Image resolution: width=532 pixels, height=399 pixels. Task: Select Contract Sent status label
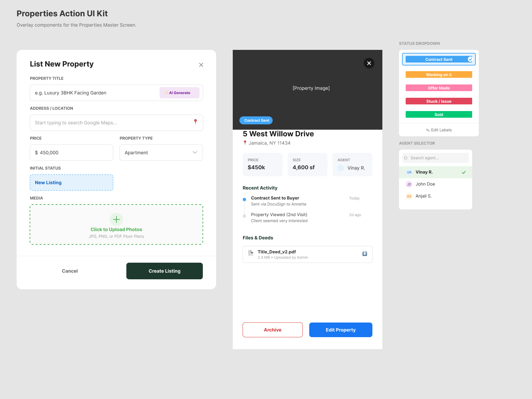[x=439, y=59]
